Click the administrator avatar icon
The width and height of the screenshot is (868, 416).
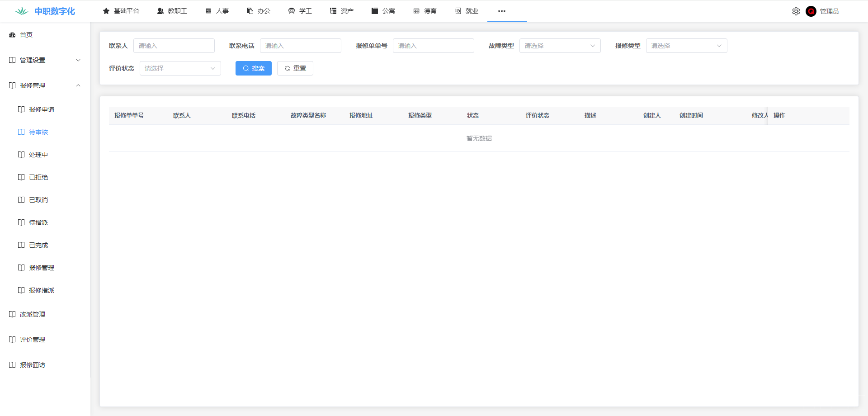pyautogui.click(x=811, y=11)
